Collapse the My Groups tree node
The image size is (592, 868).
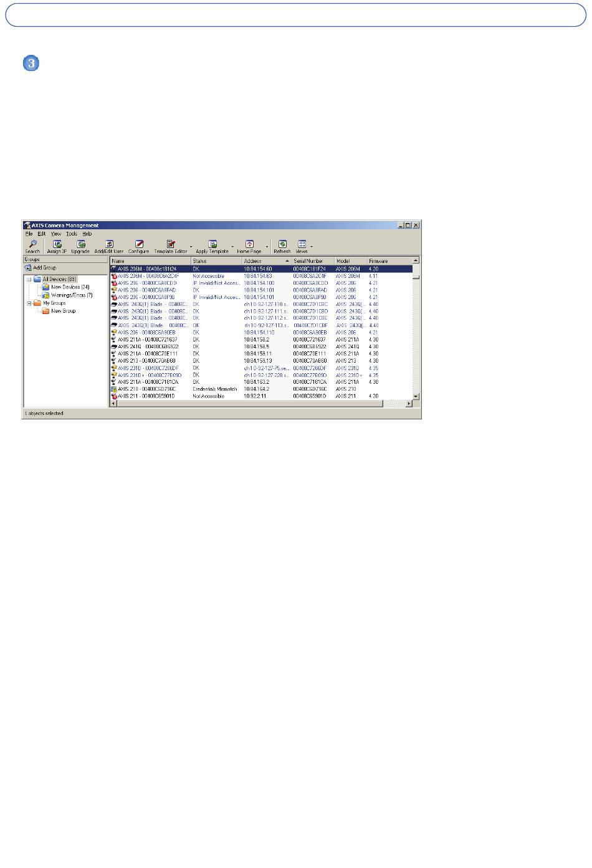pos(29,303)
